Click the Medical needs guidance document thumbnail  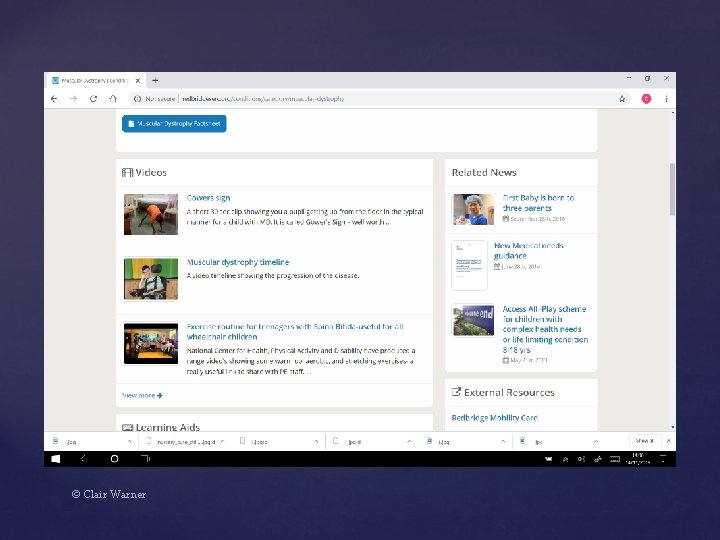[469, 265]
